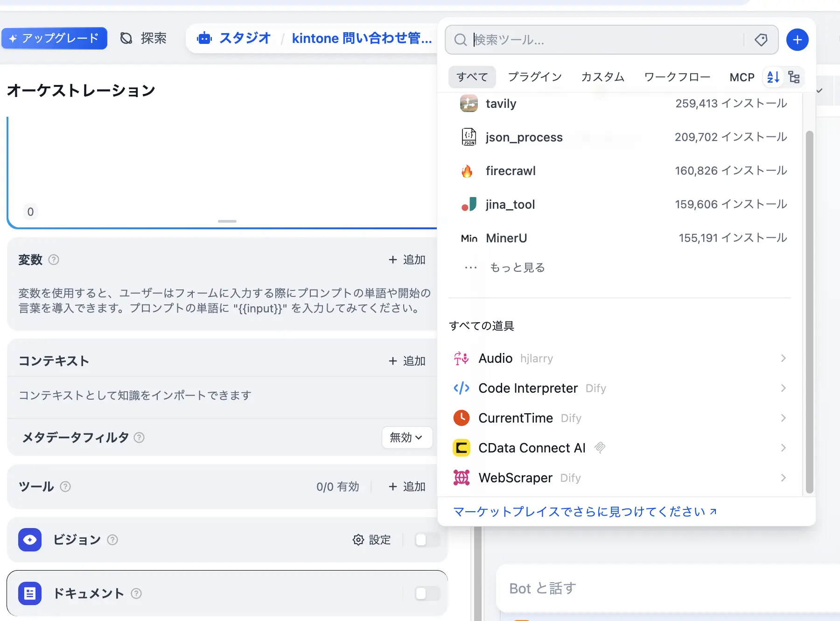The height and width of the screenshot is (621, 840).
Task: Expand the Code Interpreter chevron
Action: [x=783, y=388]
